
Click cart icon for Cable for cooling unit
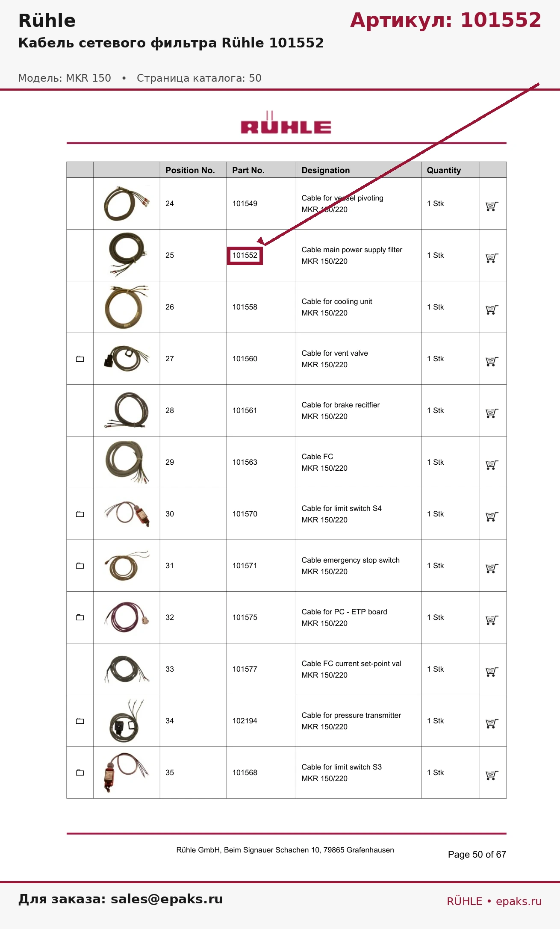point(492,310)
